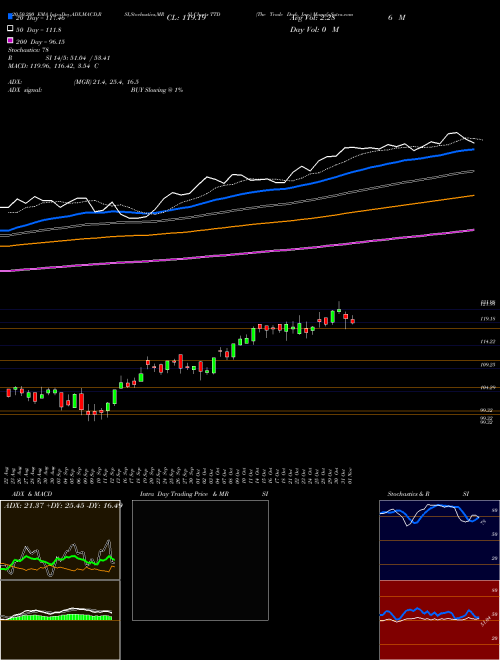Select the '200 Day - 96.15' legend label
The height and width of the screenshot is (660, 500).
pos(40,41)
